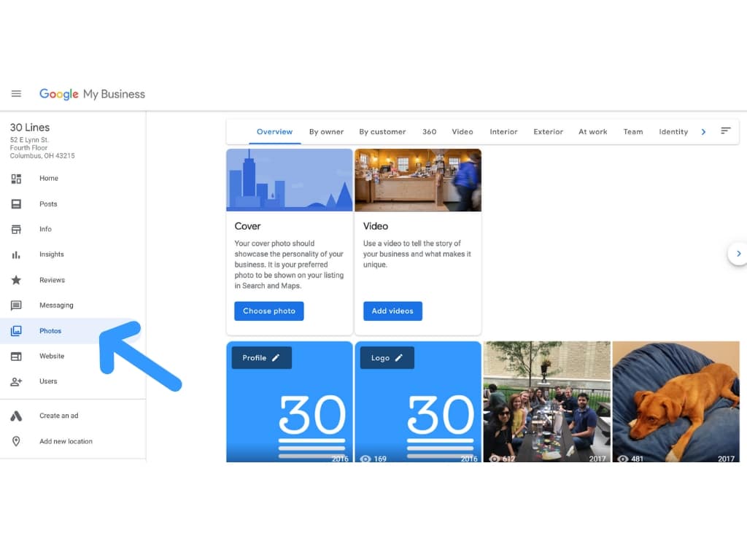Select Add new location
Viewport: 747px width, 560px height.
tap(71, 441)
